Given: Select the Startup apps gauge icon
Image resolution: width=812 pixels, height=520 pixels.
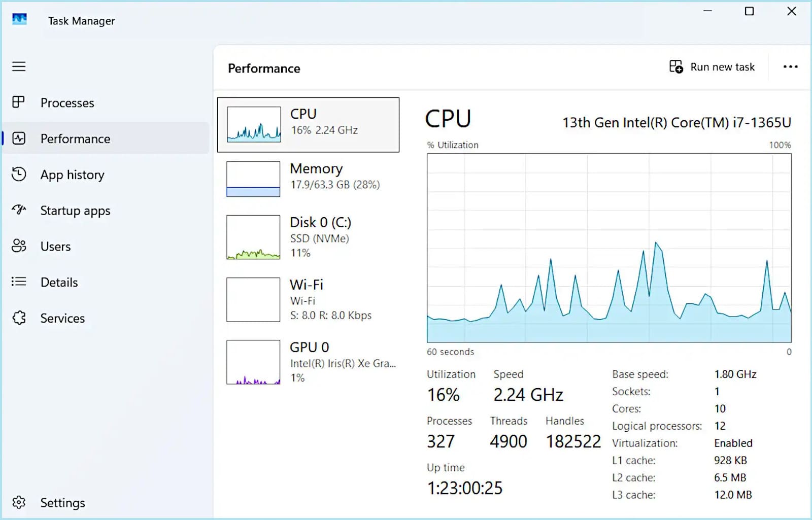Looking at the screenshot, I should (19, 210).
